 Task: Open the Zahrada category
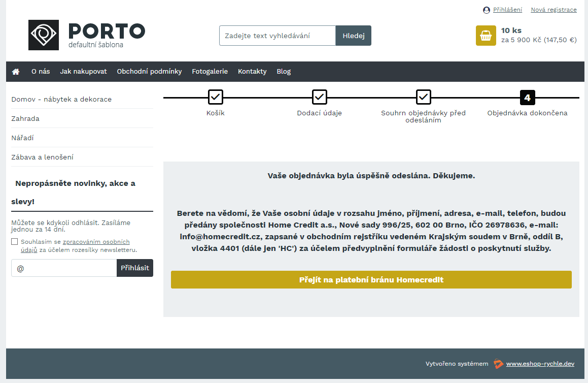pos(25,119)
